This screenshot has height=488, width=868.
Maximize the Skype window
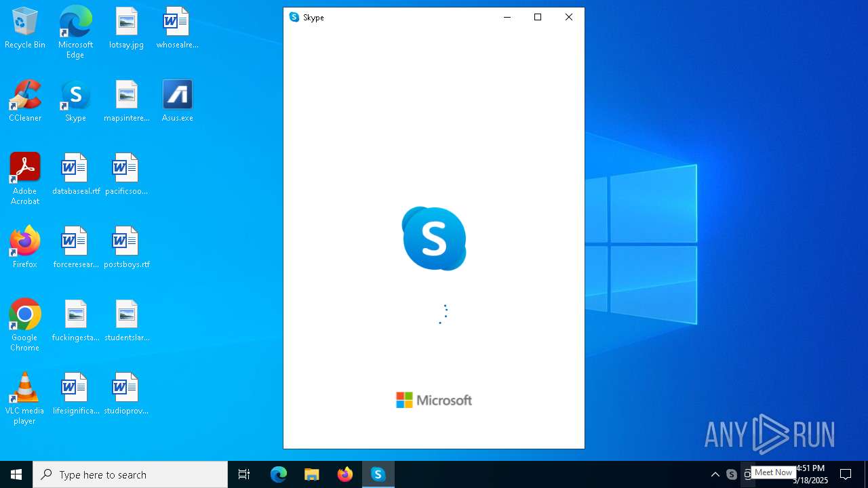[x=538, y=18]
